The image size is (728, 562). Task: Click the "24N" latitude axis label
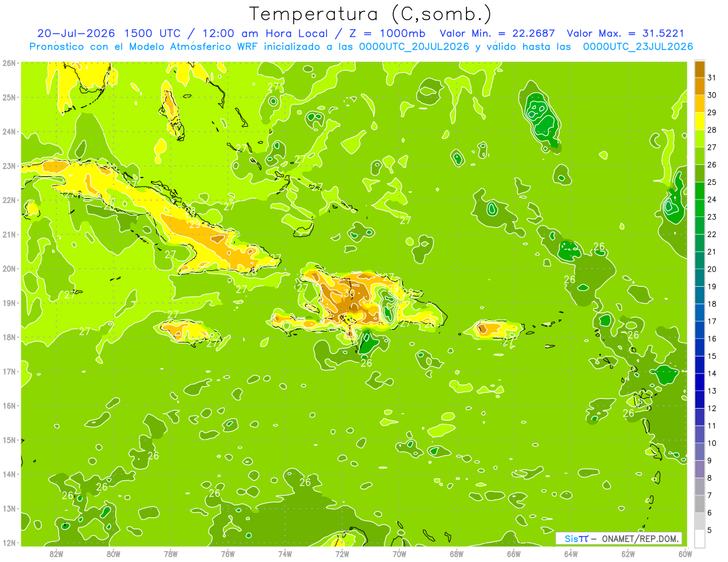coord(8,132)
